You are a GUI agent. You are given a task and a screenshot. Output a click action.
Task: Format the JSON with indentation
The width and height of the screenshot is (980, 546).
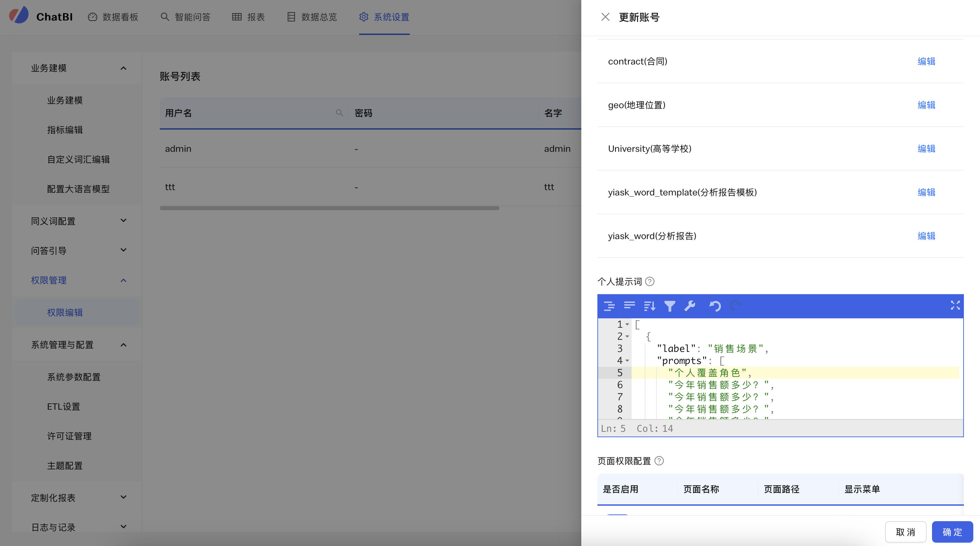tap(609, 306)
